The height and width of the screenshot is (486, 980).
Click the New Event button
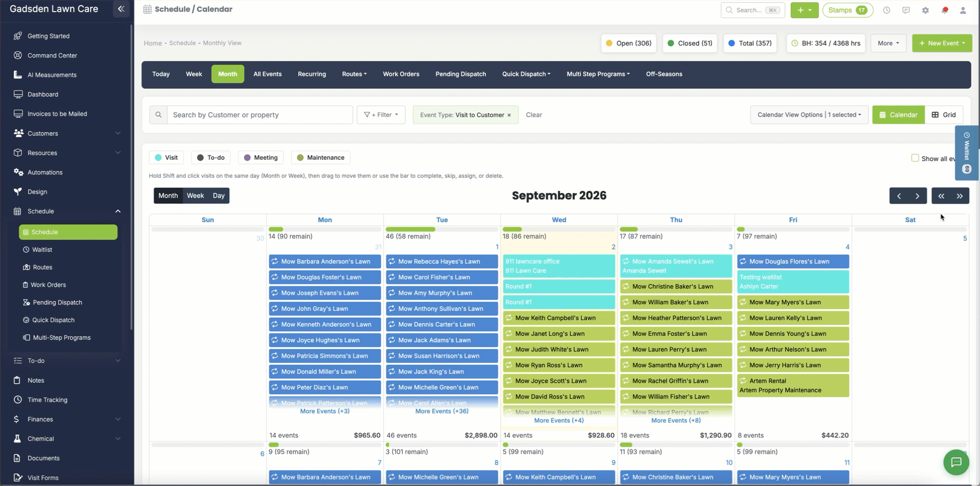coord(942,43)
